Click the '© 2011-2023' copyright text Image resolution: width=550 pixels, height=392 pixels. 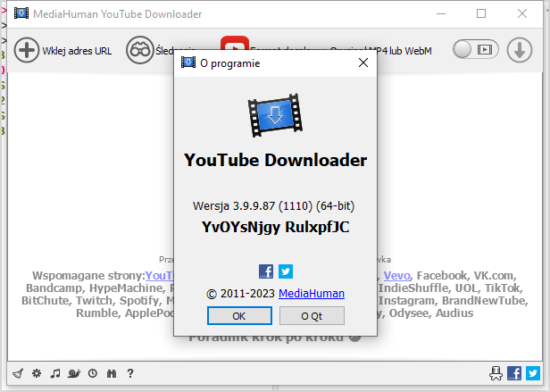point(240,294)
